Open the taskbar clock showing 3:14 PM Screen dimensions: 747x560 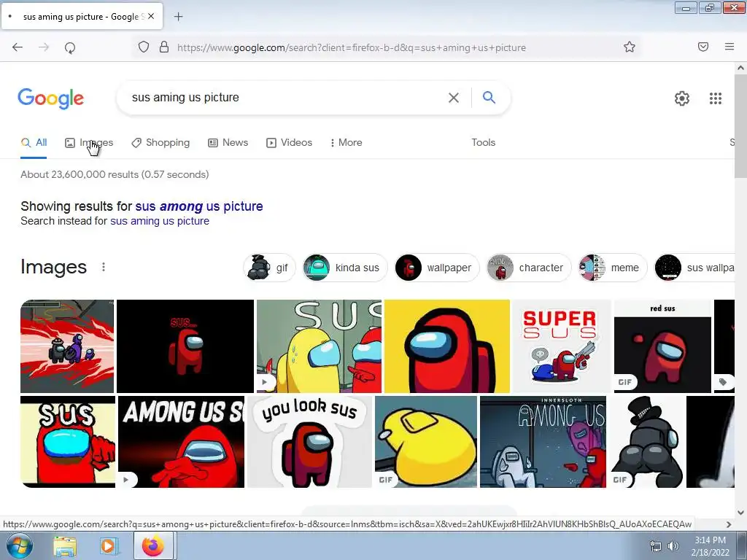pos(711,546)
